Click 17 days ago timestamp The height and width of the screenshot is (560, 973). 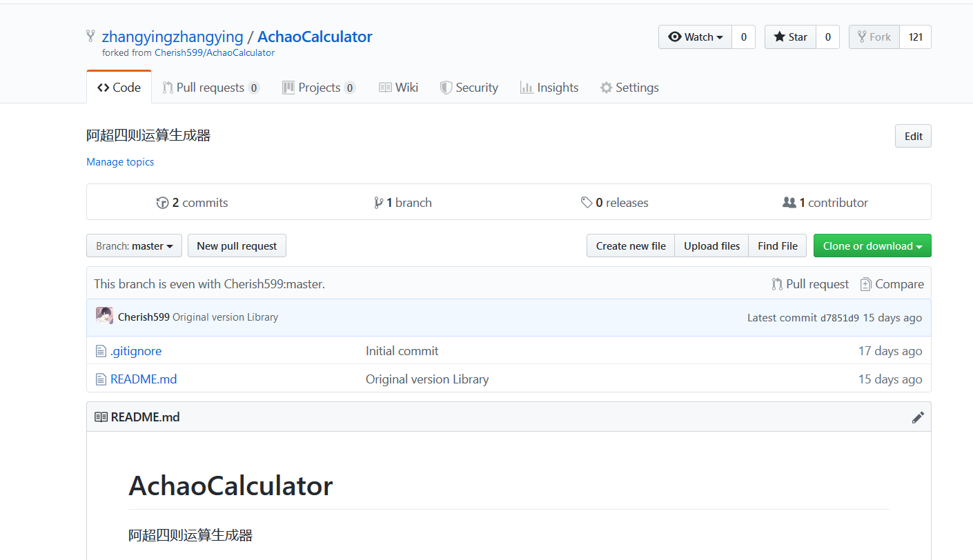point(890,351)
